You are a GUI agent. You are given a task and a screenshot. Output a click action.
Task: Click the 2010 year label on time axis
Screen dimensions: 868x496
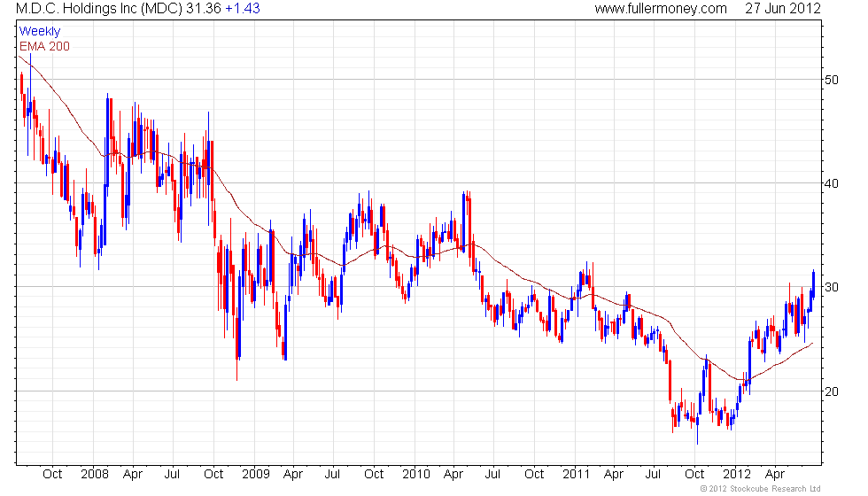(x=416, y=475)
